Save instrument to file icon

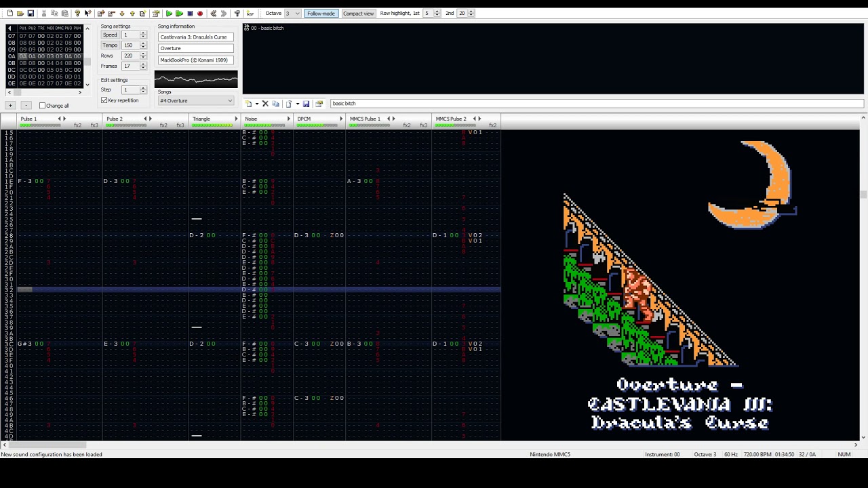(306, 104)
